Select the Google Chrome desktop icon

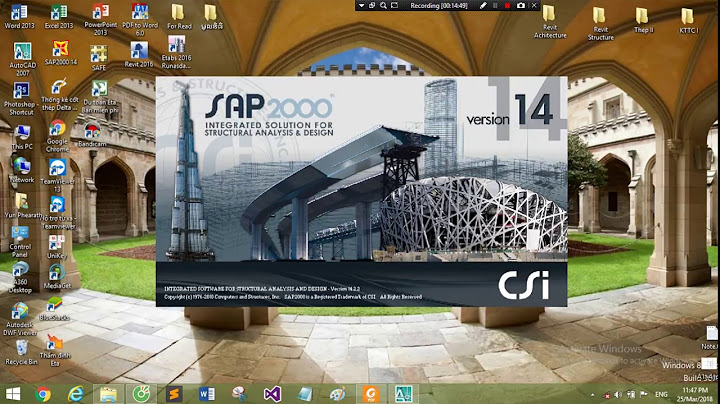pyautogui.click(x=57, y=136)
